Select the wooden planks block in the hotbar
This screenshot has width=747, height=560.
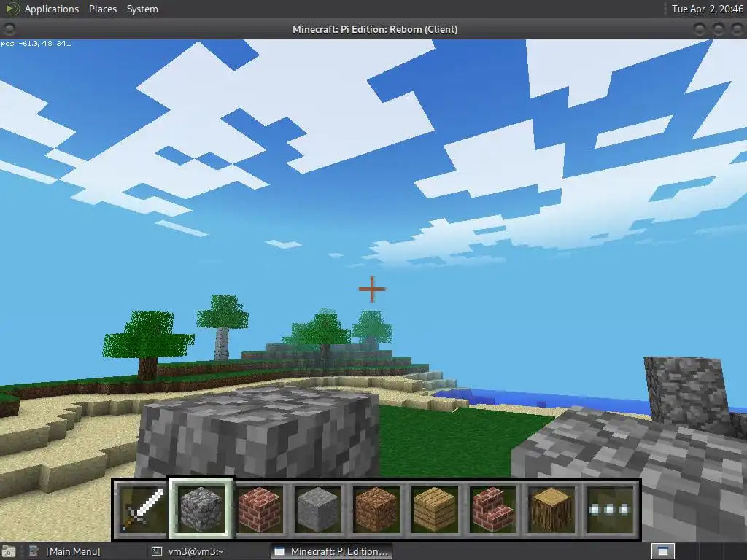[435, 510]
